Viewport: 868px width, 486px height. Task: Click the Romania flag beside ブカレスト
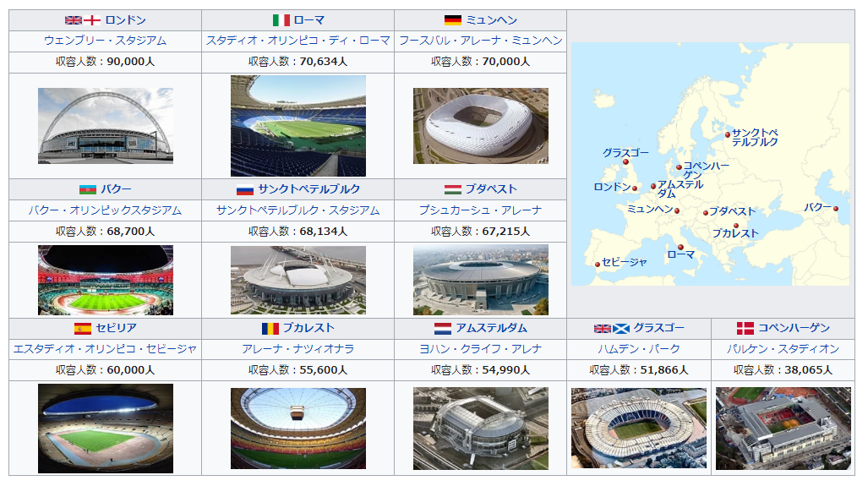coord(270,329)
